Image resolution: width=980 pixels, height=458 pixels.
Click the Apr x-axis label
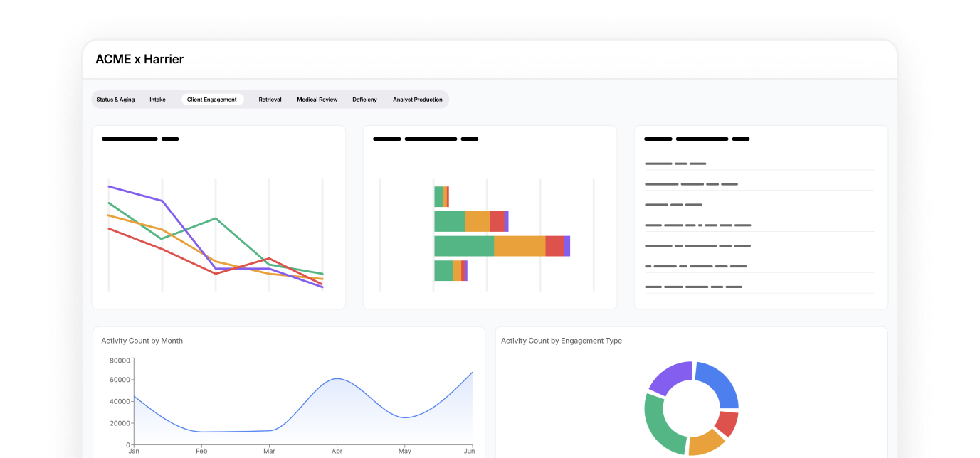tap(337, 452)
